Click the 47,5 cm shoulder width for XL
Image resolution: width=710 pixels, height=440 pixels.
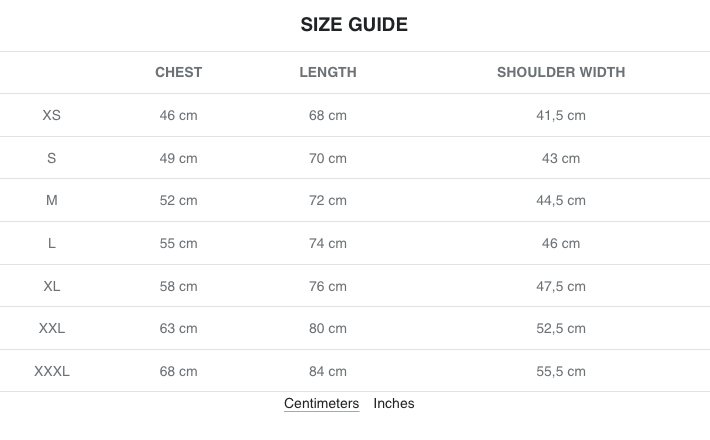[x=561, y=286]
